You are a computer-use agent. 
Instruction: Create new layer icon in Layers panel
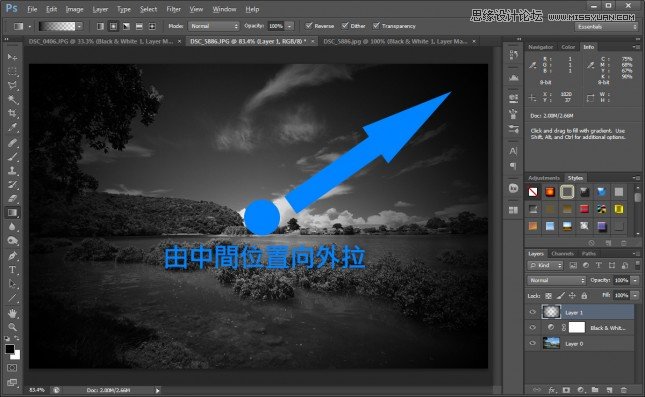click(609, 390)
